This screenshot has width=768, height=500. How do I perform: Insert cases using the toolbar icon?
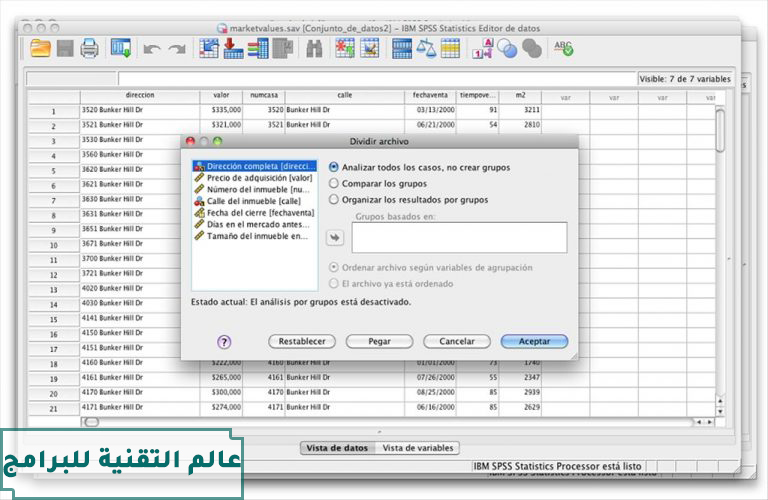[x=345, y=48]
